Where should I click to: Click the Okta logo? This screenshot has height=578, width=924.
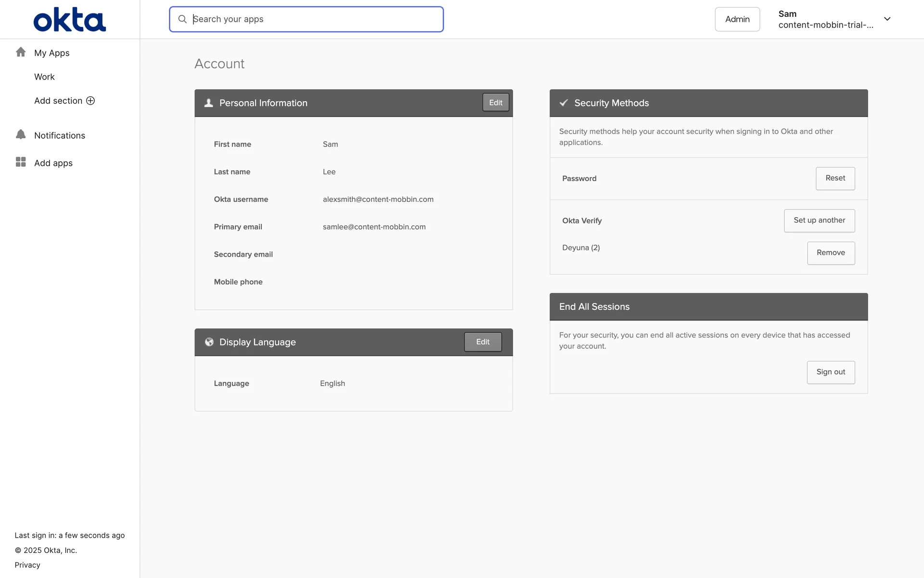tap(70, 20)
